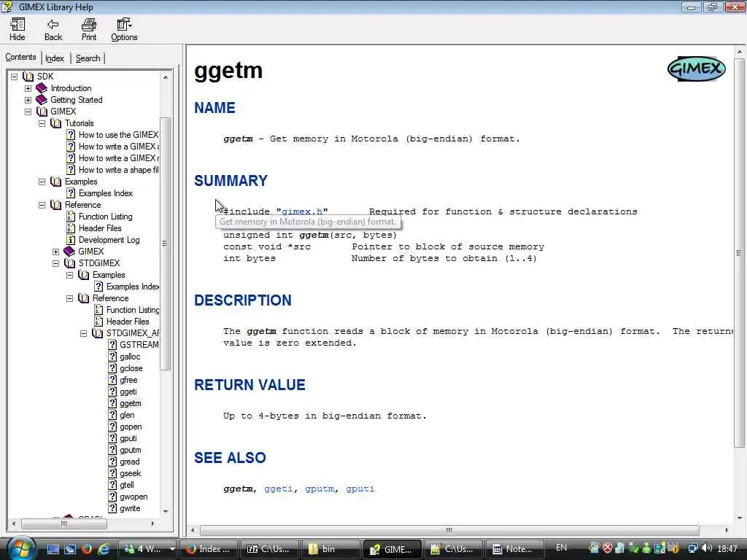Switch to the Contents tab
Viewport: 747px width, 560px height.
click(20, 57)
